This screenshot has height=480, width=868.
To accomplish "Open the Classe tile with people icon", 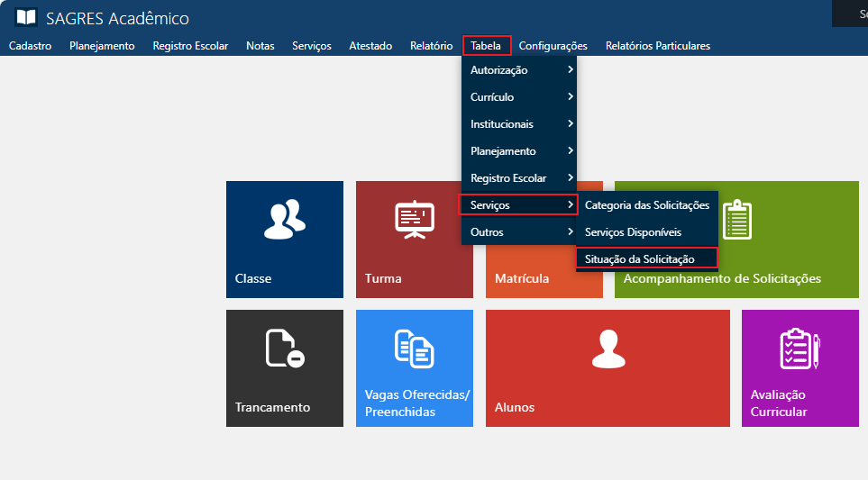I will pos(284,239).
